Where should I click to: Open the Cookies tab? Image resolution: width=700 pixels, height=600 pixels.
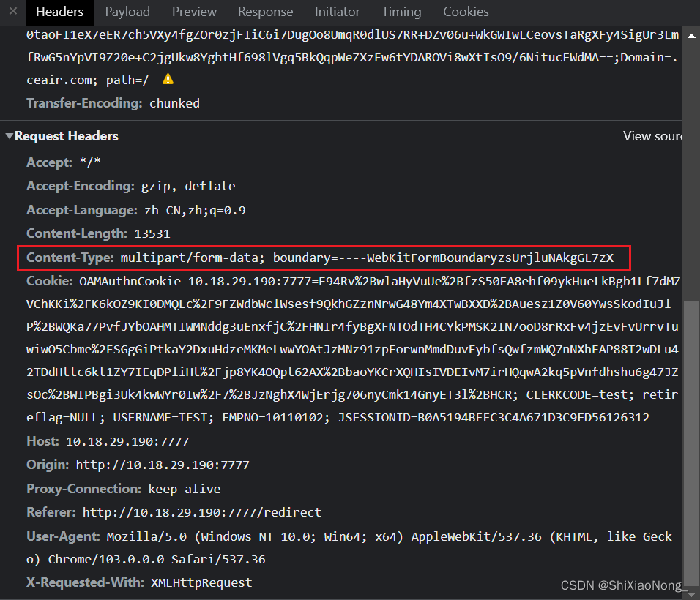(x=466, y=12)
